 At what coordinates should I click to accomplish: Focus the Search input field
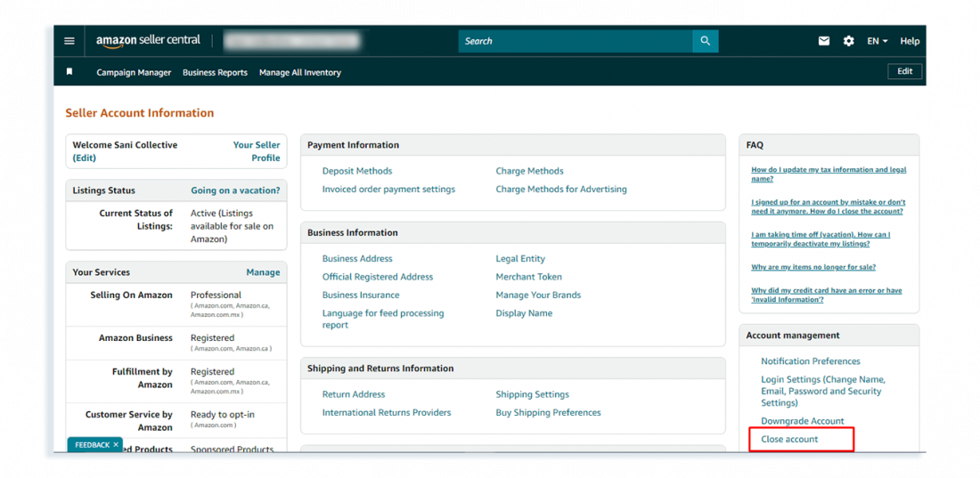click(575, 41)
